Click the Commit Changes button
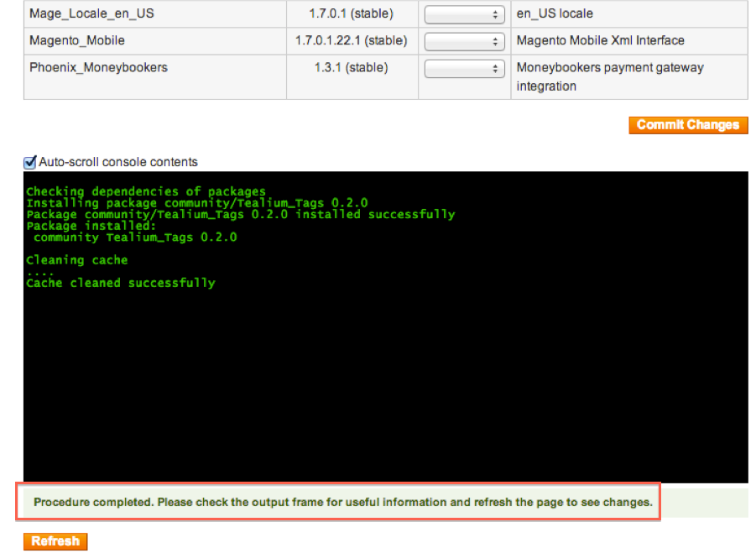Viewport: 756px width, 553px height. (687, 125)
